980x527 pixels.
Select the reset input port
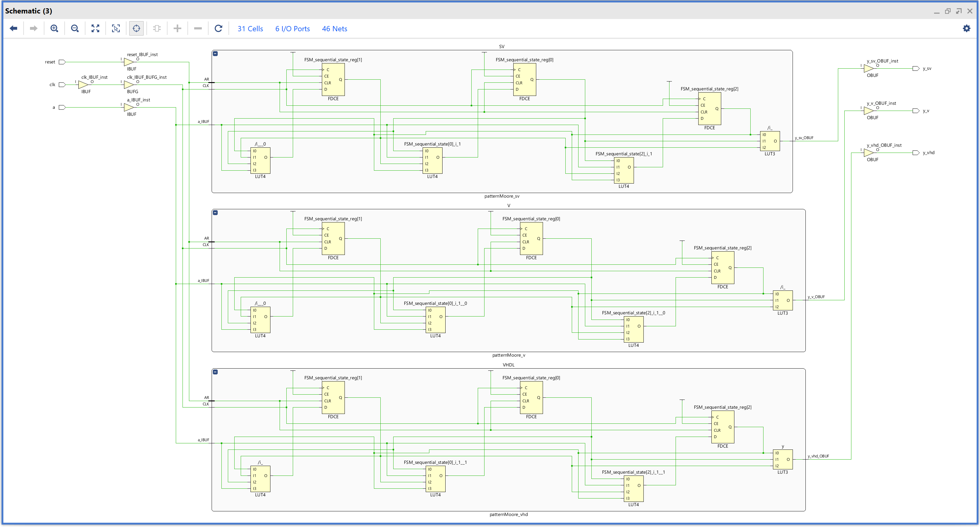(x=62, y=62)
